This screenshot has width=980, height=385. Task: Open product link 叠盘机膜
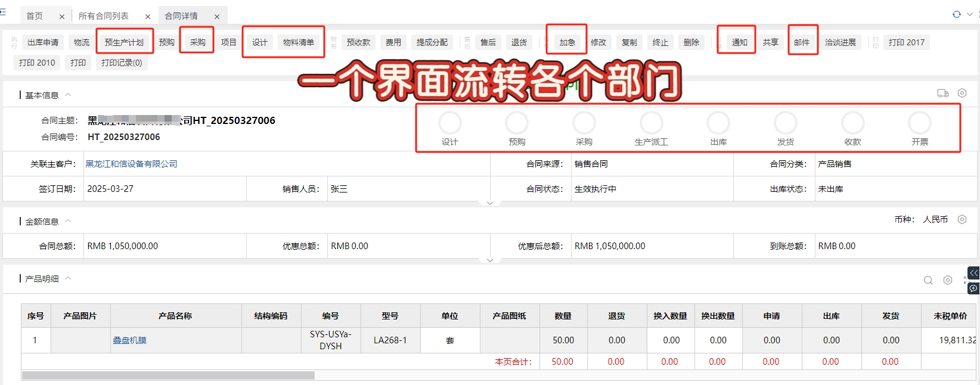(129, 340)
